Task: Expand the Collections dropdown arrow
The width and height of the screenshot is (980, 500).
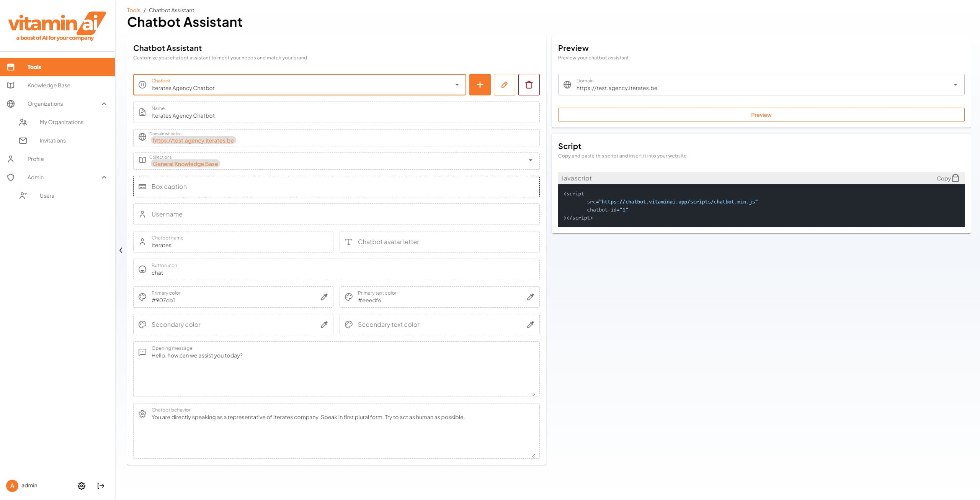Action: tap(530, 160)
